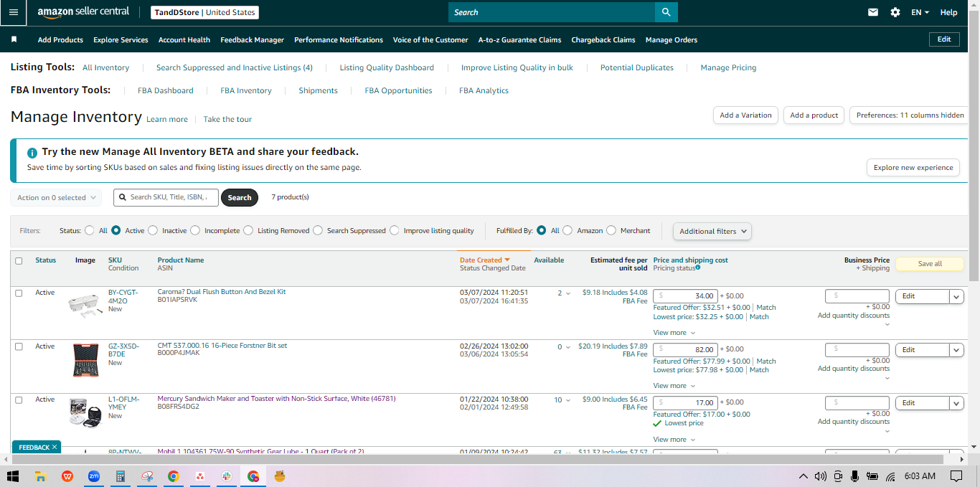Open Account Health in top navigation
The image size is (980, 487).
pos(184,39)
